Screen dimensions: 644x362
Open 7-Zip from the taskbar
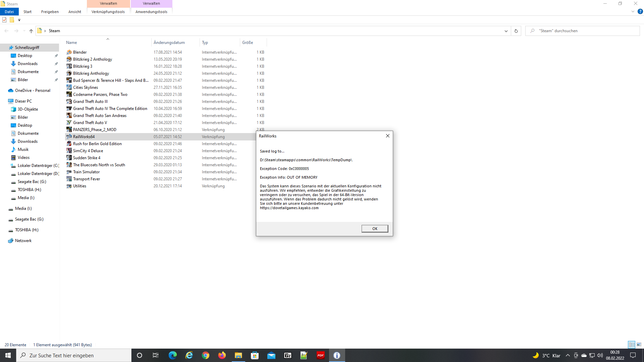click(288, 355)
